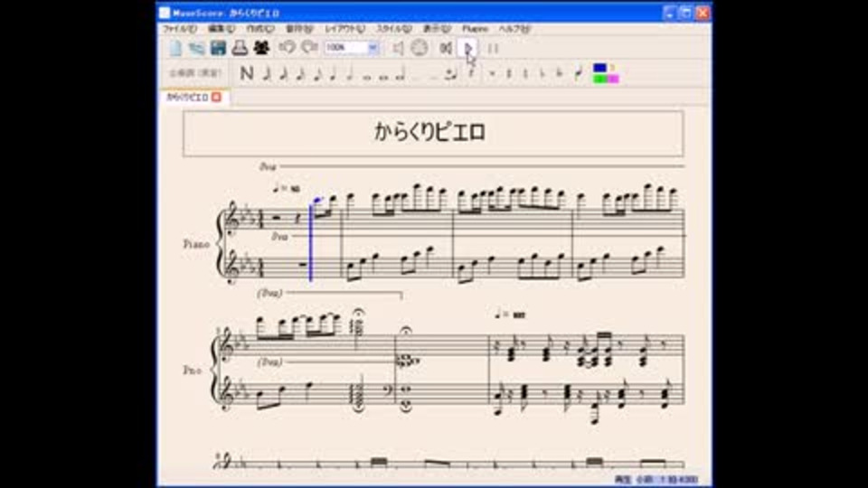Viewport: 868px width, 488px height.
Task: Click the fifth accidental icon
Action: pos(559,73)
